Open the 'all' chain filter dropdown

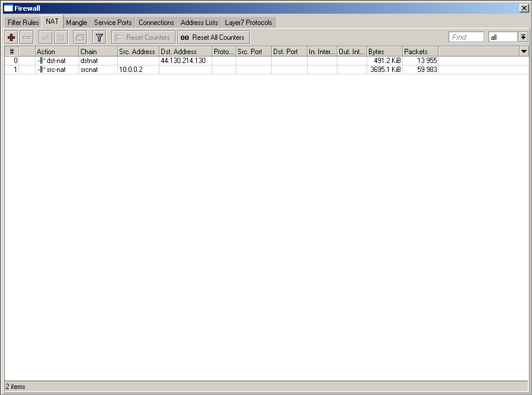pos(523,37)
